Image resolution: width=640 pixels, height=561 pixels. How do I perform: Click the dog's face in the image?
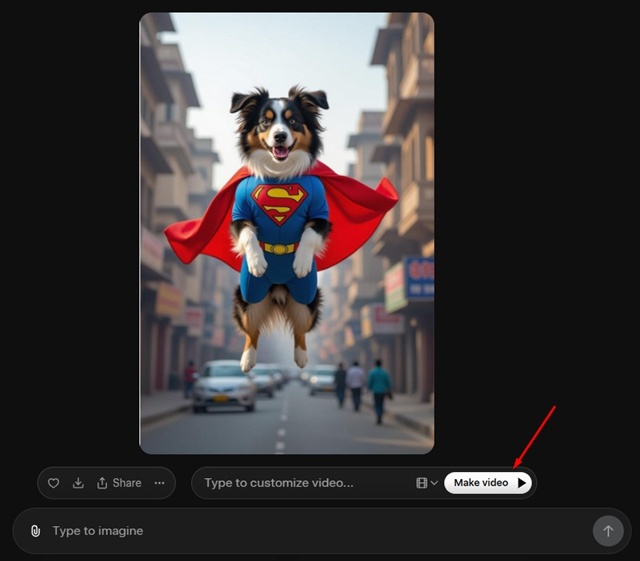coord(279,130)
